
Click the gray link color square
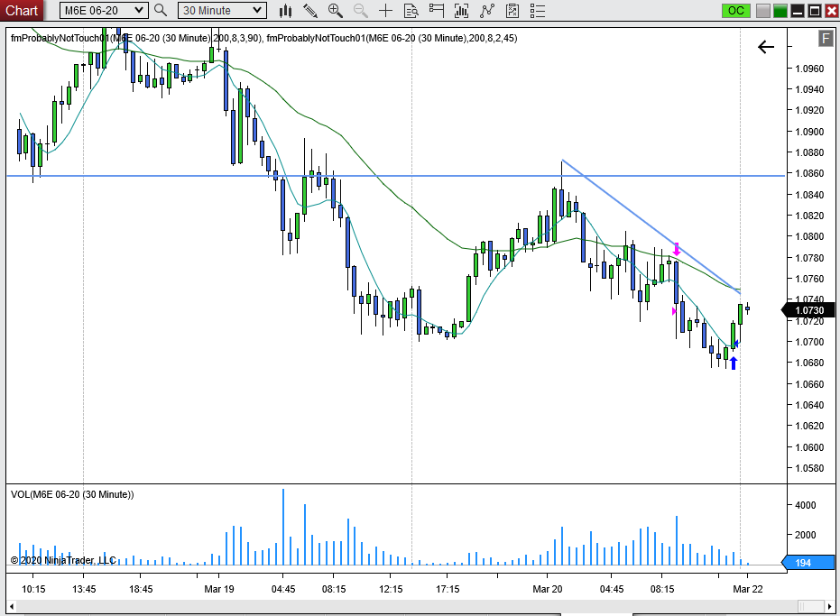tap(763, 11)
